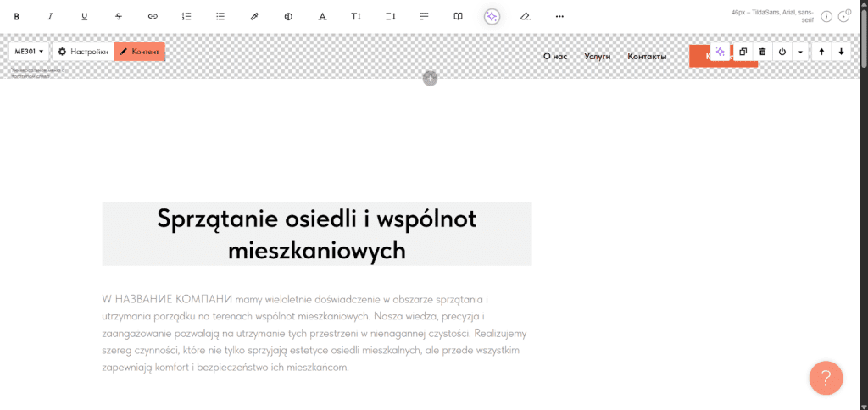Open the text color dropper tool
The height and width of the screenshot is (410, 868).
(x=254, y=17)
